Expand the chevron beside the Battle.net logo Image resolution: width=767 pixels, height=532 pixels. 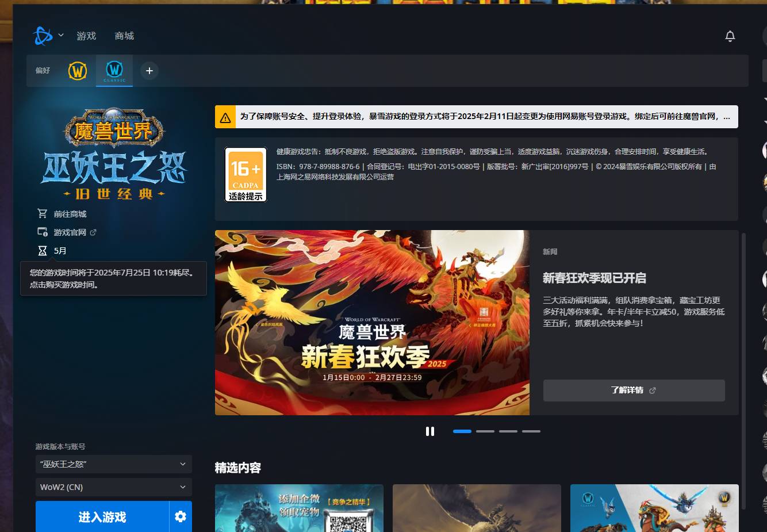[x=61, y=35]
